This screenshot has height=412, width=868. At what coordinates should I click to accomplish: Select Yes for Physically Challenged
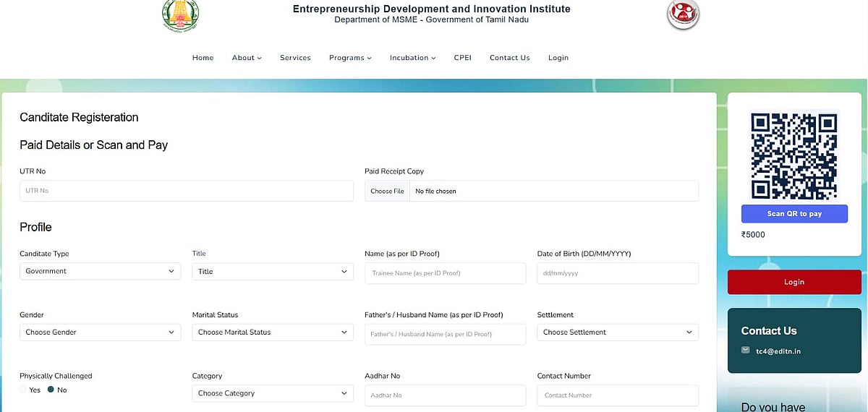(x=24, y=390)
